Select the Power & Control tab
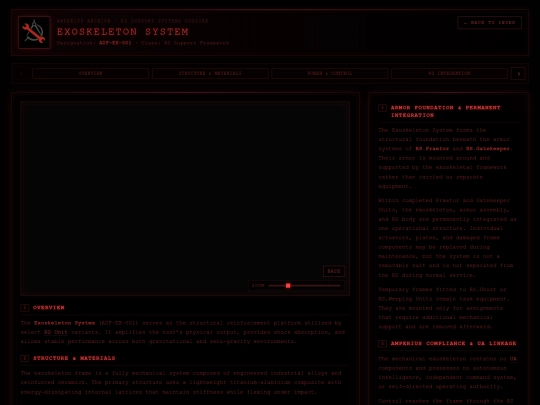This screenshot has width=540, height=405. (x=330, y=73)
